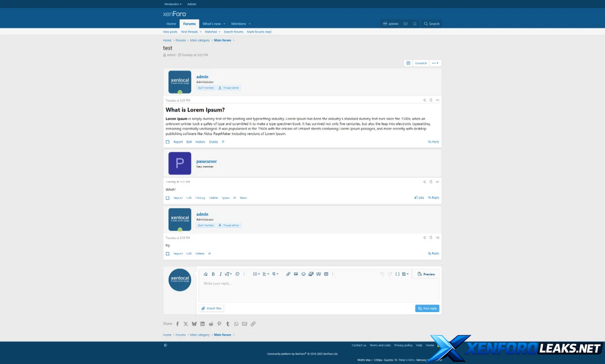Click the Bold icon in the reply editor
605x364 pixels.
click(213, 274)
